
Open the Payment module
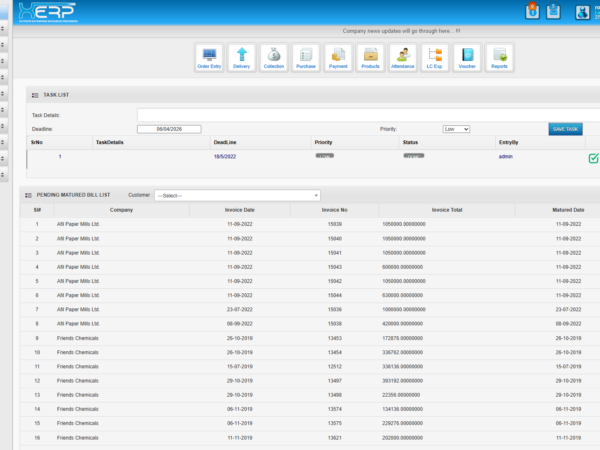(338, 58)
